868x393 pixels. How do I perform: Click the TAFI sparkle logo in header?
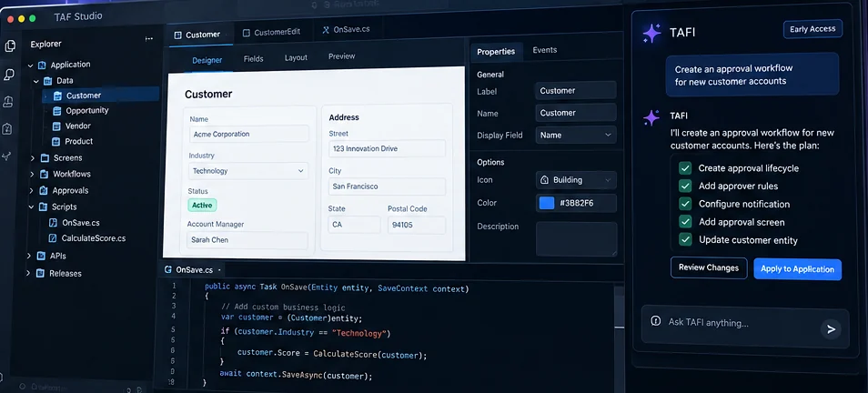tap(651, 34)
